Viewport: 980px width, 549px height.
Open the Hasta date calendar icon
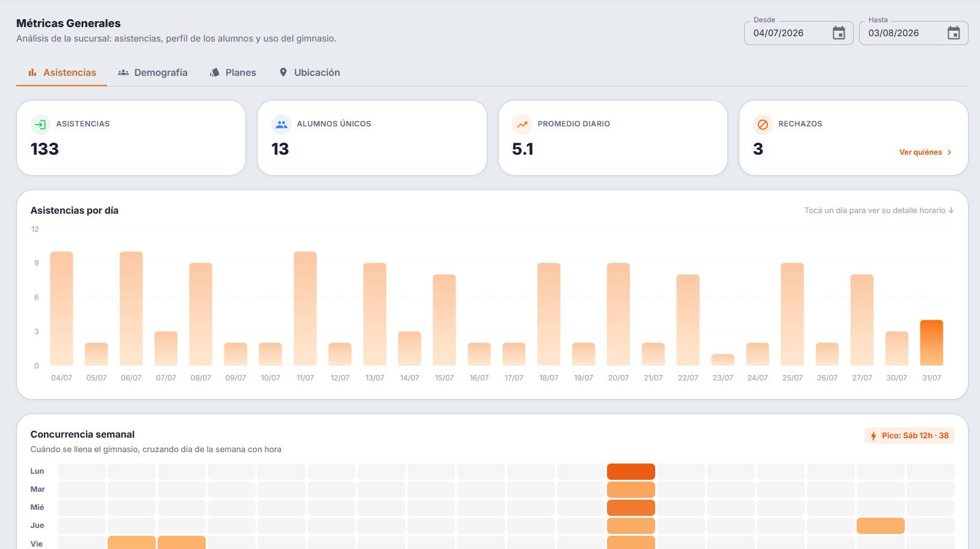pyautogui.click(x=954, y=33)
